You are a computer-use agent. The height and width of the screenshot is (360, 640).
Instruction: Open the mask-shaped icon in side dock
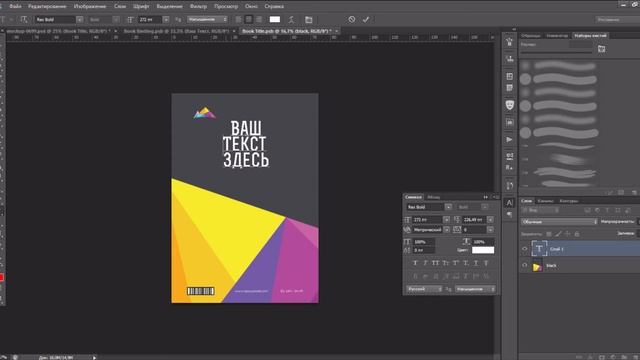click(x=509, y=105)
